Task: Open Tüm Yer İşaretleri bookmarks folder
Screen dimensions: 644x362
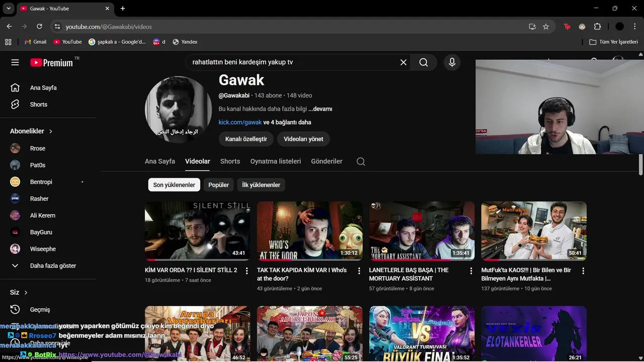Action: [x=613, y=42]
